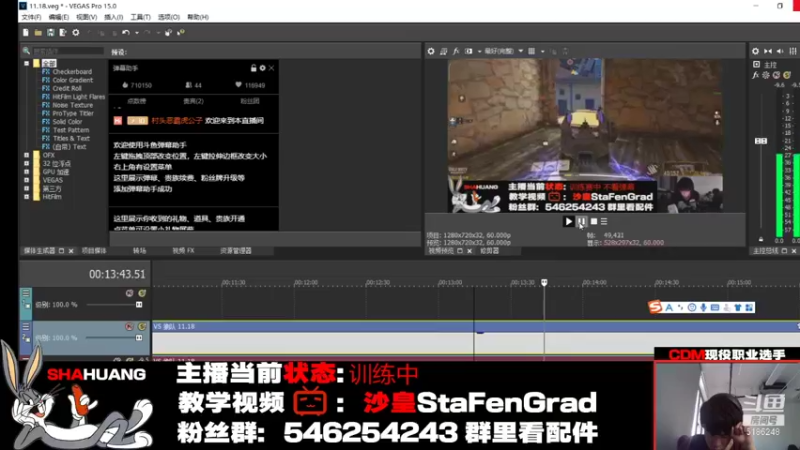The image size is (800, 450).
Task: Close the 弹幕助手 overlay
Action: tap(271, 68)
